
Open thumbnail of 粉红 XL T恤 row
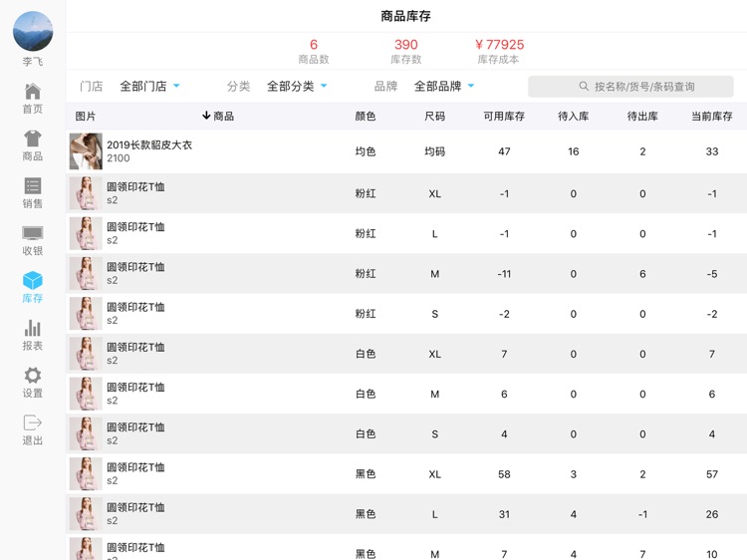tap(86, 193)
